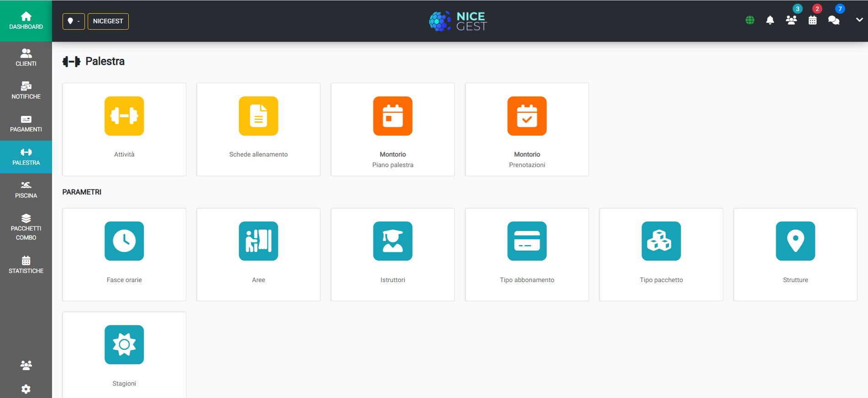Click the Palestra page title

click(105, 61)
